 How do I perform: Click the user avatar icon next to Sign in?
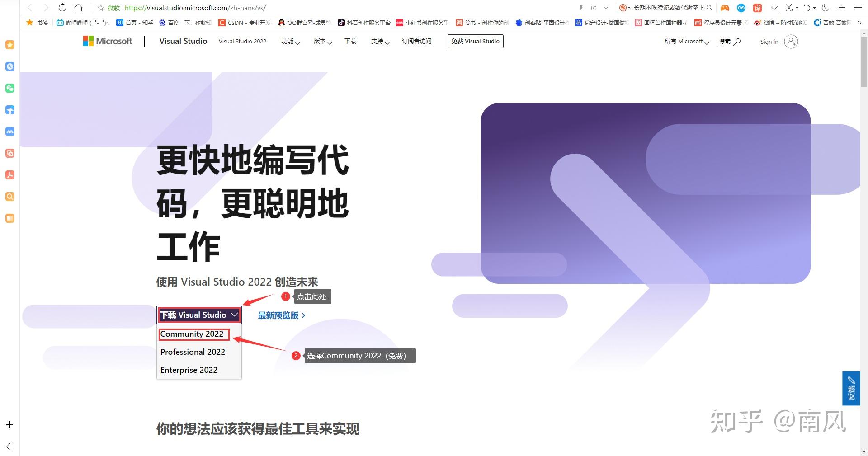pyautogui.click(x=791, y=42)
